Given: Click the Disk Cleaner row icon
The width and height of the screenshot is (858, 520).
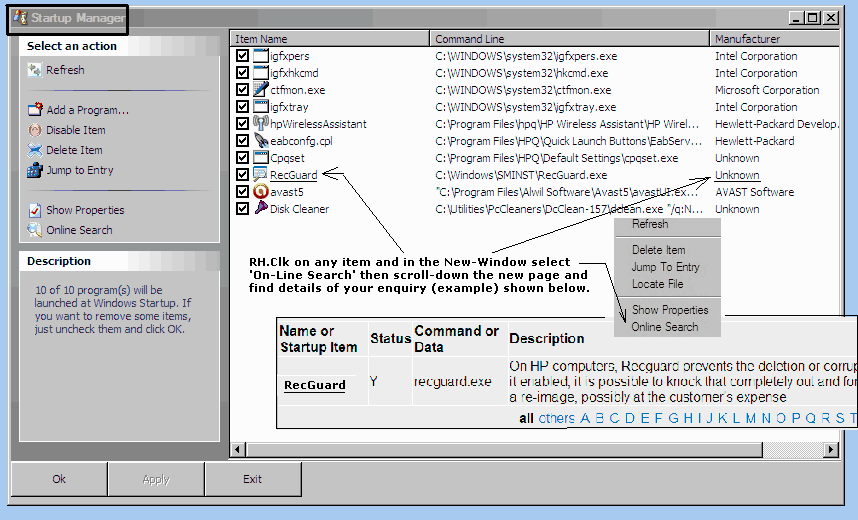Looking at the screenshot, I should pos(261,208).
